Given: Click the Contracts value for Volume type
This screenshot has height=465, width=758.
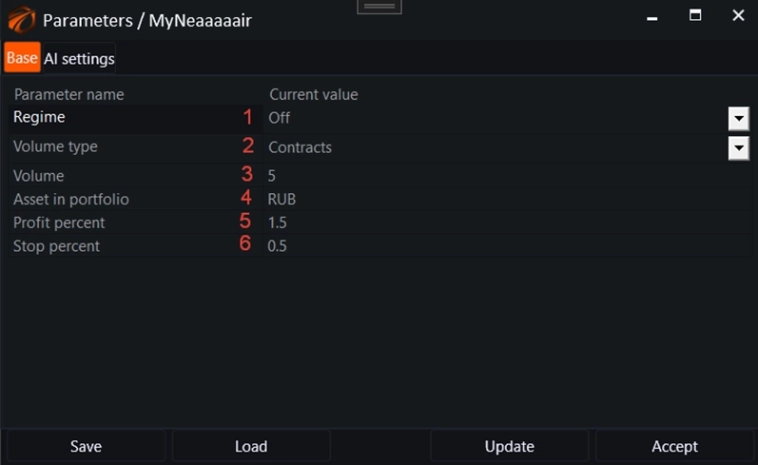Looking at the screenshot, I should [x=490, y=148].
